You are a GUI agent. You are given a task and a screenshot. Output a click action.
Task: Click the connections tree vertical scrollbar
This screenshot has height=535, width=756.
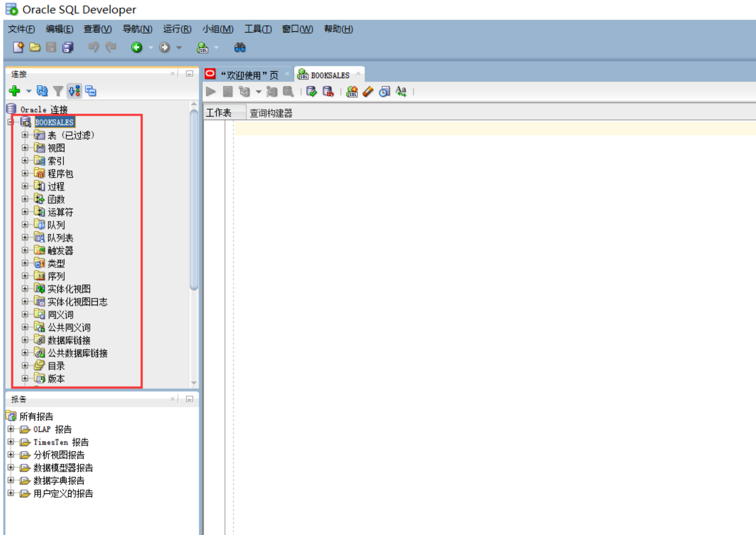click(x=194, y=200)
